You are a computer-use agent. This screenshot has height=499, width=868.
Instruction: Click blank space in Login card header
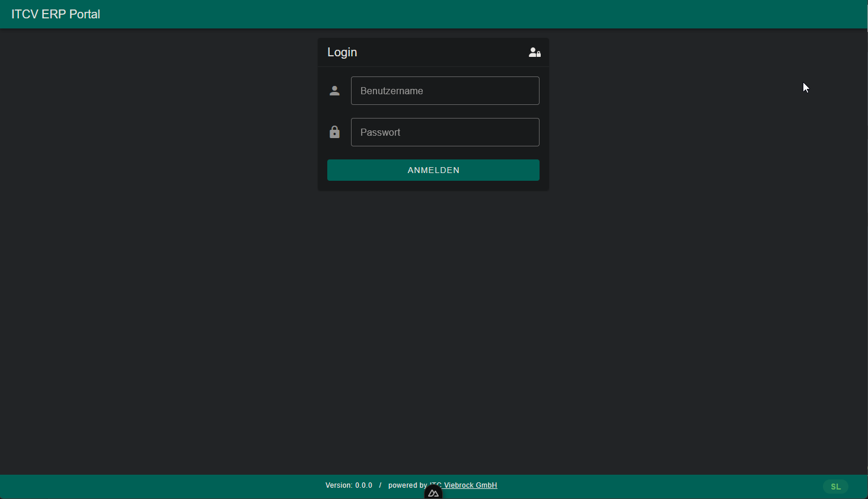pos(439,52)
